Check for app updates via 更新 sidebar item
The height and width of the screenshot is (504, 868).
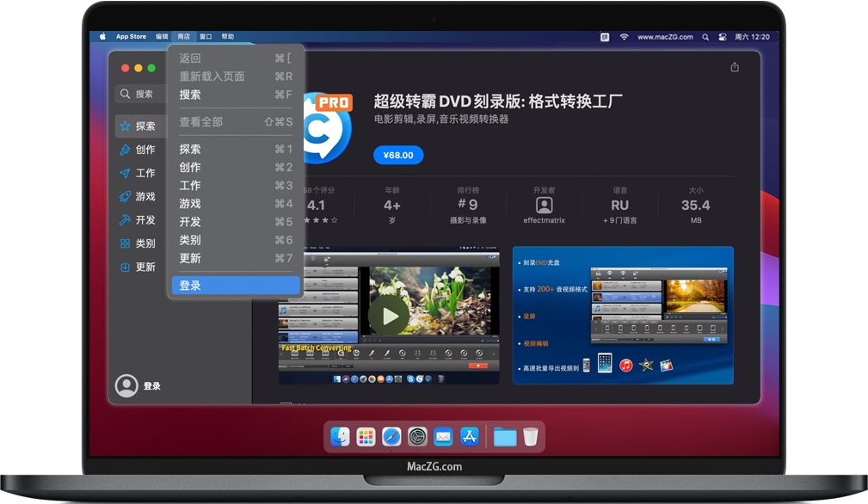click(143, 267)
